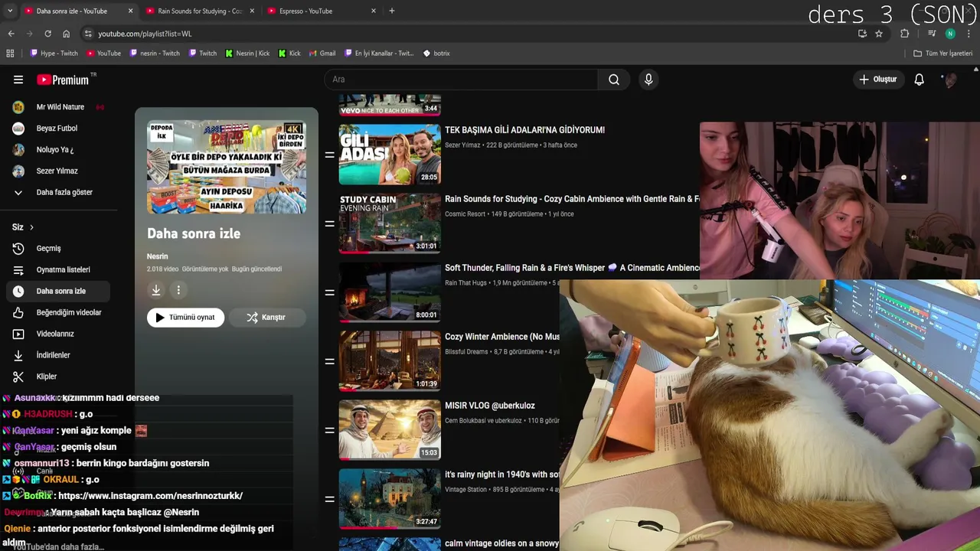The width and height of the screenshot is (980, 551).
Task: Grab reorder handle of rainy night 1940's video
Action: (x=329, y=499)
